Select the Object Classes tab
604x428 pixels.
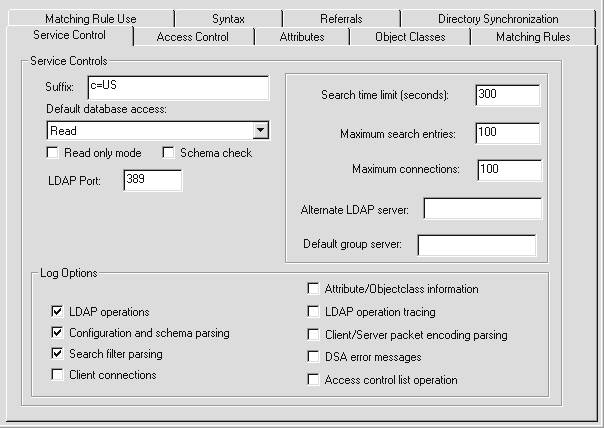[410, 37]
